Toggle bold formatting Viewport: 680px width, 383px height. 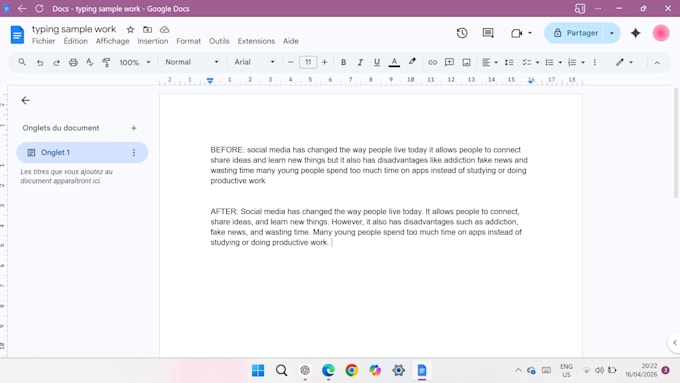click(343, 62)
